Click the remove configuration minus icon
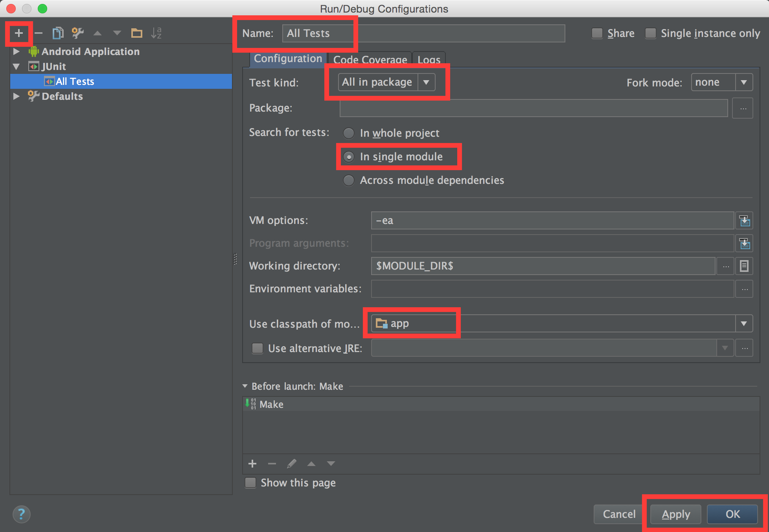The width and height of the screenshot is (769, 532). coord(39,33)
